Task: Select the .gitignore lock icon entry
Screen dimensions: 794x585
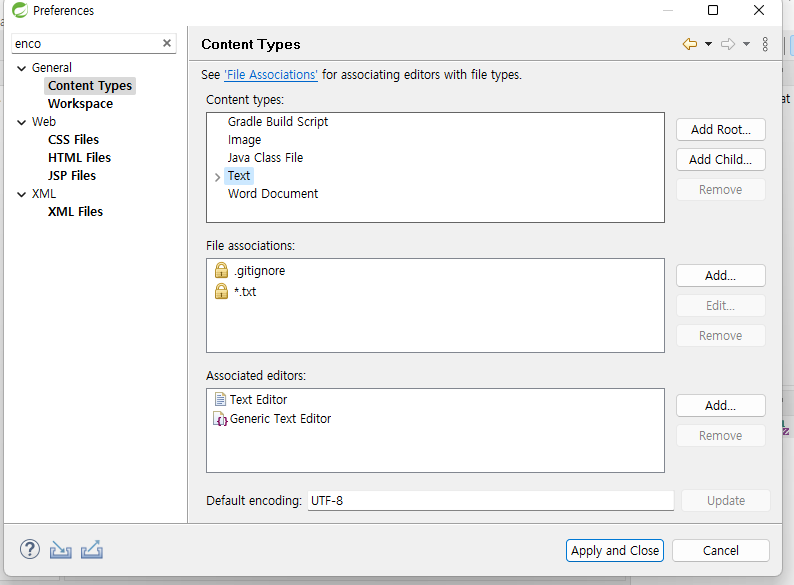Action: tap(222, 271)
